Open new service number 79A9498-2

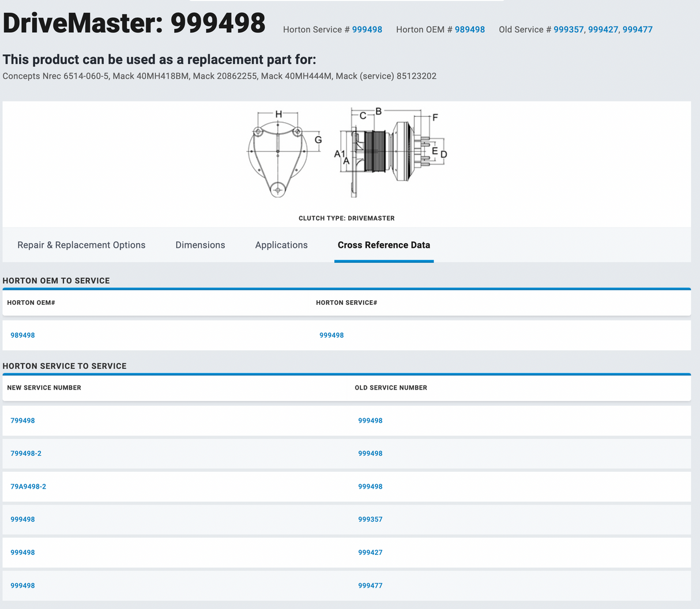point(28,486)
